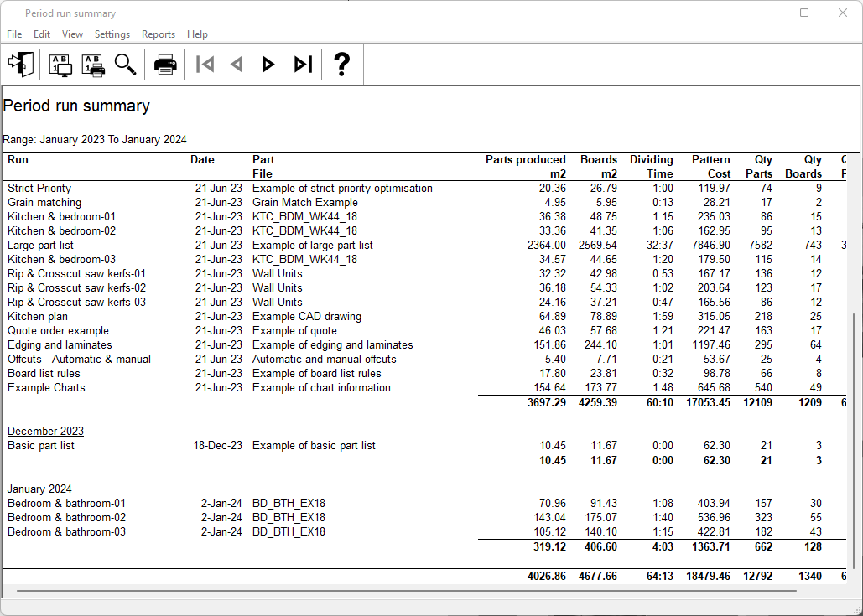Click January subtotal dividing time 4:03
This screenshot has width=863, height=616.
tap(662, 547)
